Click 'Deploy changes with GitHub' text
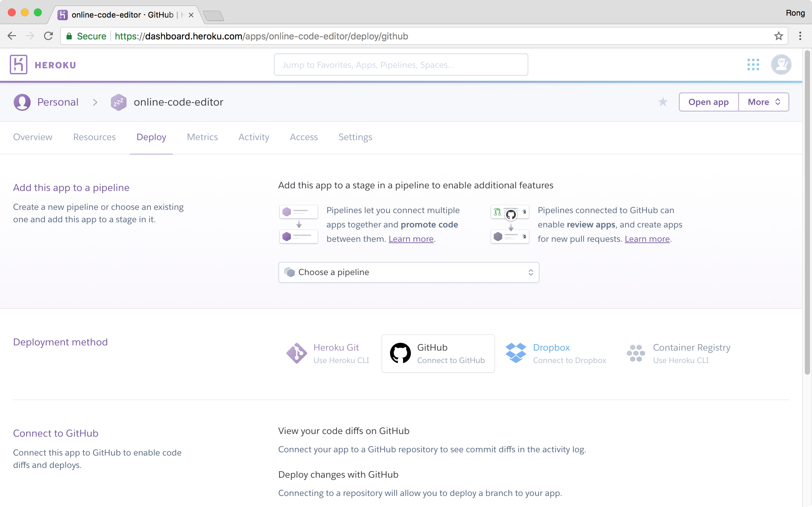 tap(338, 474)
